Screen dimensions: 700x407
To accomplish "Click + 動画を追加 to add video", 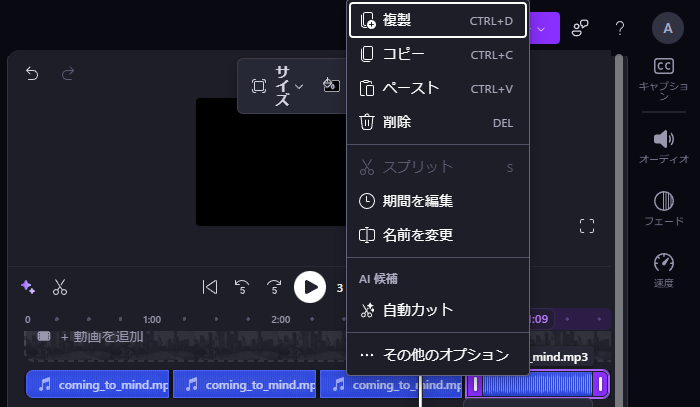I will (102, 337).
